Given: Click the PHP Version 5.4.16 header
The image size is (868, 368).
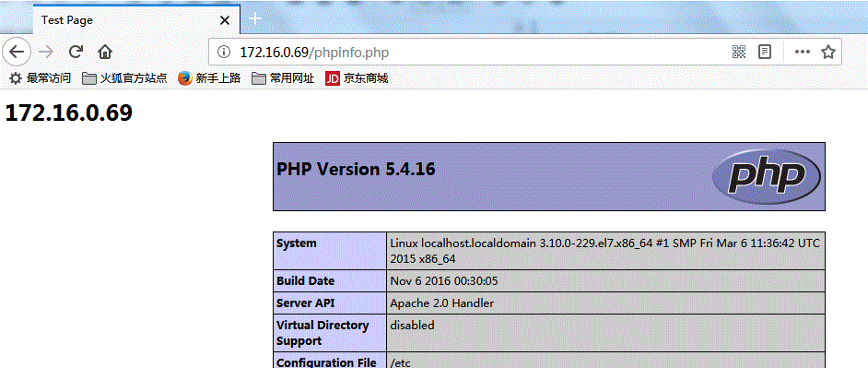Looking at the screenshot, I should (356, 169).
